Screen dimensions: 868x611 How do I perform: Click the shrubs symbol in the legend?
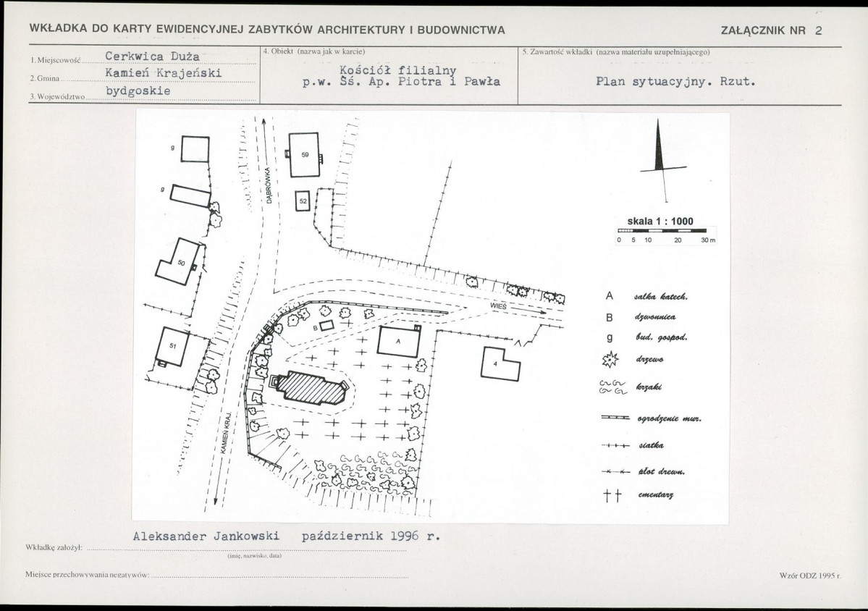click(x=612, y=387)
